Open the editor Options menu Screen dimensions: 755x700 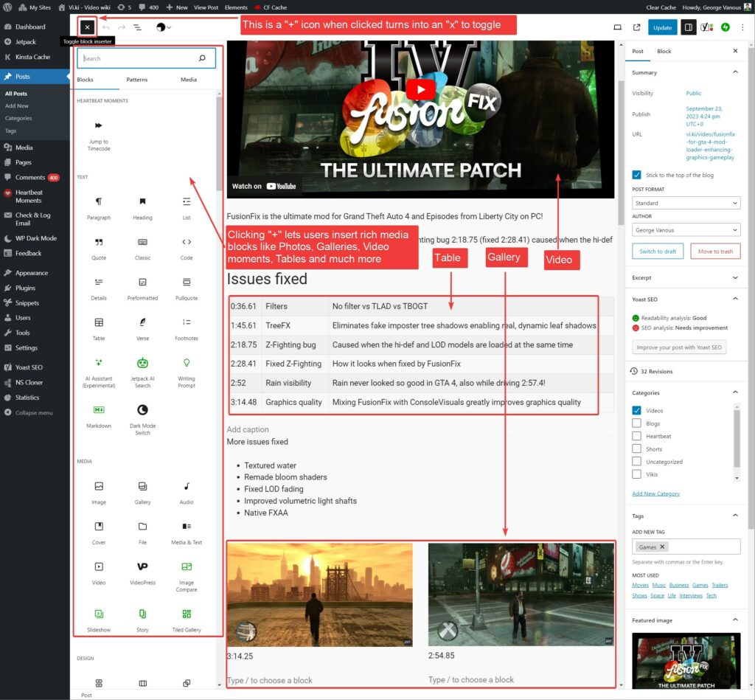(x=742, y=27)
